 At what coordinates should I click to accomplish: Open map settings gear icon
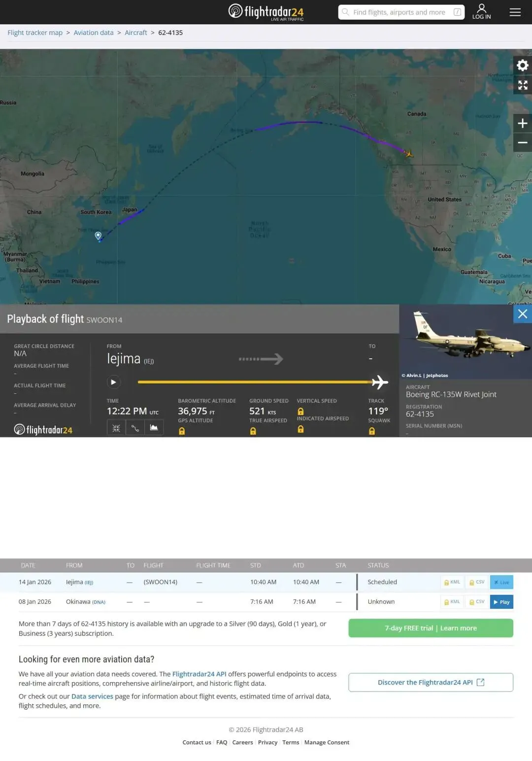[523, 65]
